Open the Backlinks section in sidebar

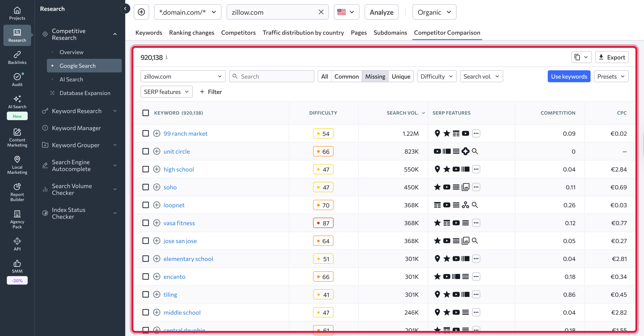coord(17,57)
